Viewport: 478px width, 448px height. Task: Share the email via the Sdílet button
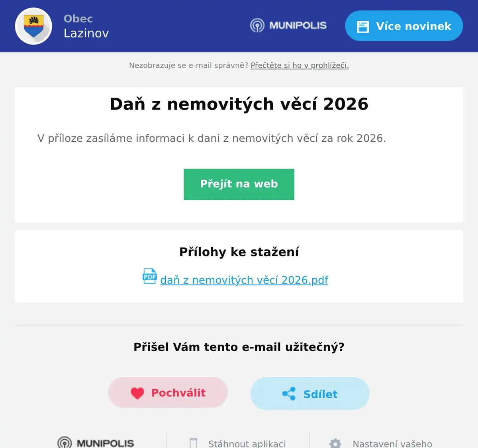coord(310,393)
